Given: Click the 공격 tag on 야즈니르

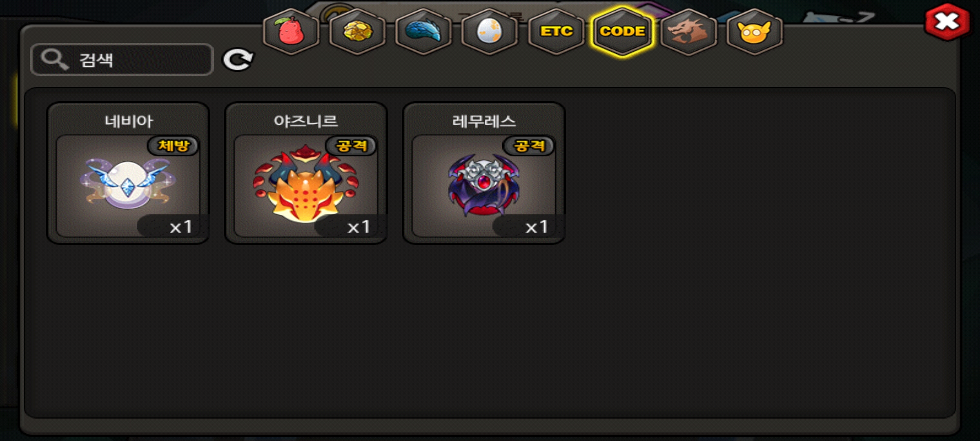Looking at the screenshot, I should click(x=351, y=146).
